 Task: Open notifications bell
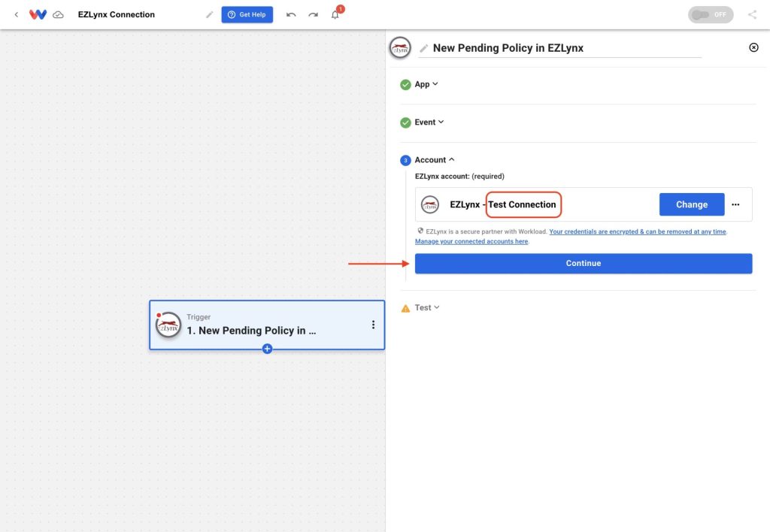pyautogui.click(x=335, y=14)
